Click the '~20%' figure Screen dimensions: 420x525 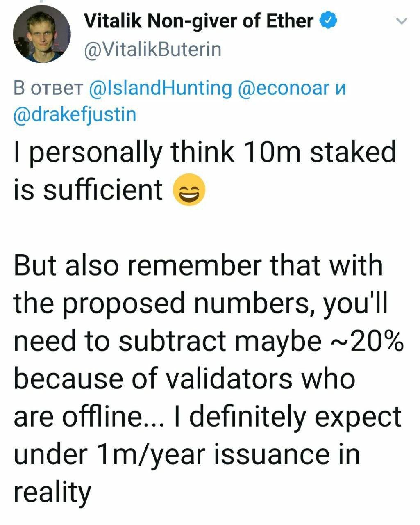tap(367, 341)
